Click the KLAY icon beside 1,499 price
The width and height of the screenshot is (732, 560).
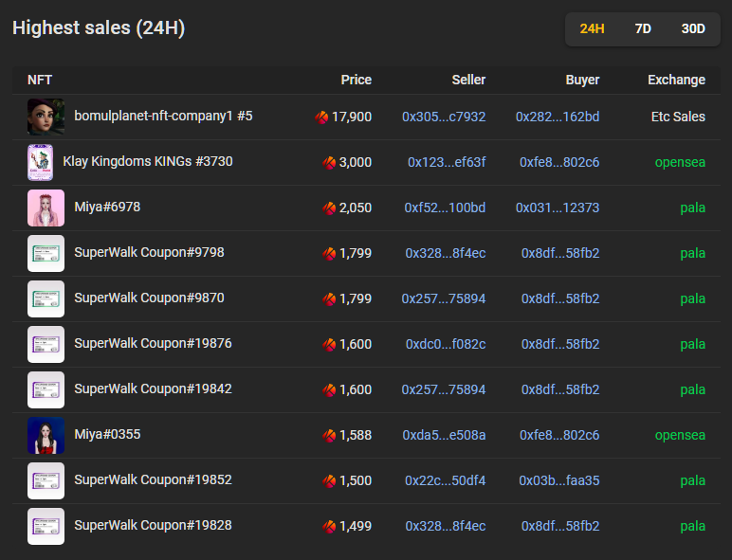(329, 527)
